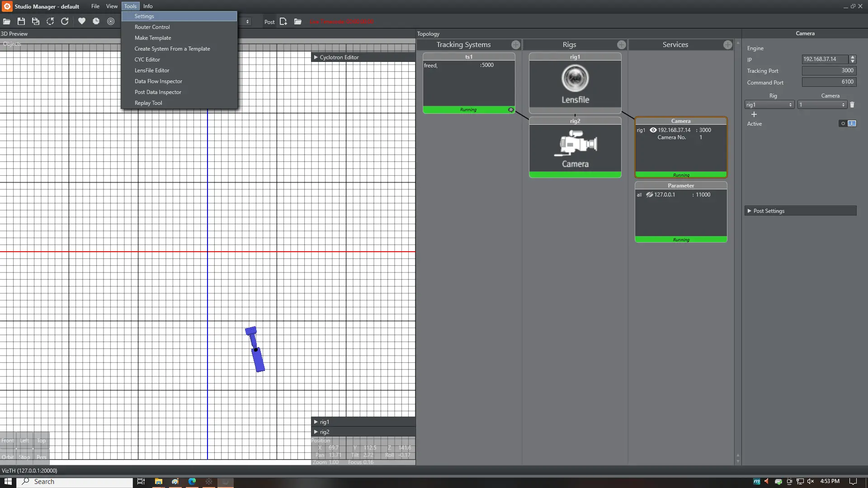The width and height of the screenshot is (868, 488).
Task: Toggle icon beside 127.0.0.1 in Parameter service
Action: pos(649,195)
